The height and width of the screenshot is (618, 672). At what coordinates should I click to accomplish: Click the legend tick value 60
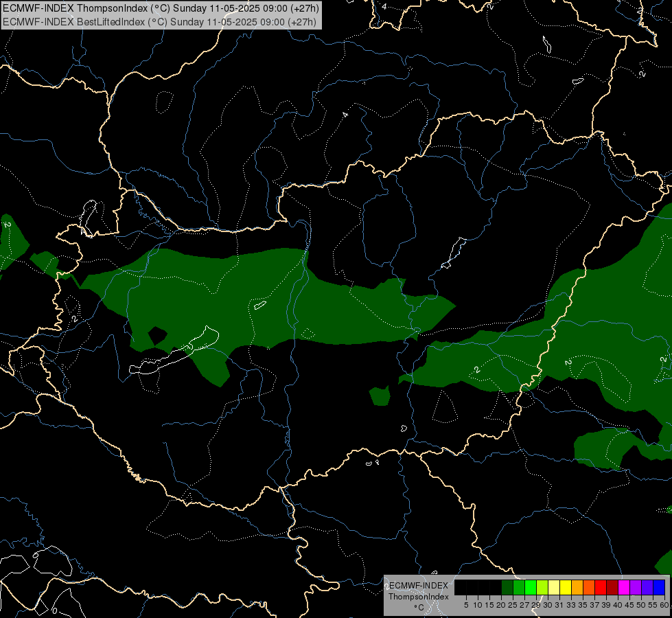[x=664, y=605]
